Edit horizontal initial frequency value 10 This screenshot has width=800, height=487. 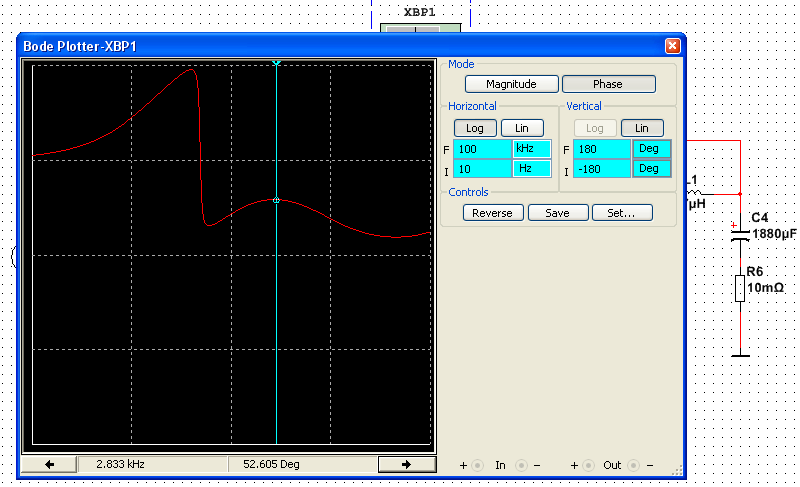(x=482, y=169)
